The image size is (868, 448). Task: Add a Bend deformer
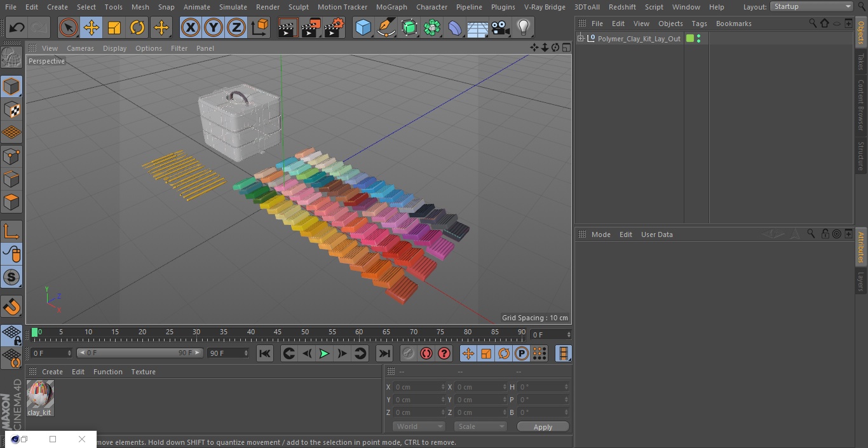[x=455, y=27]
